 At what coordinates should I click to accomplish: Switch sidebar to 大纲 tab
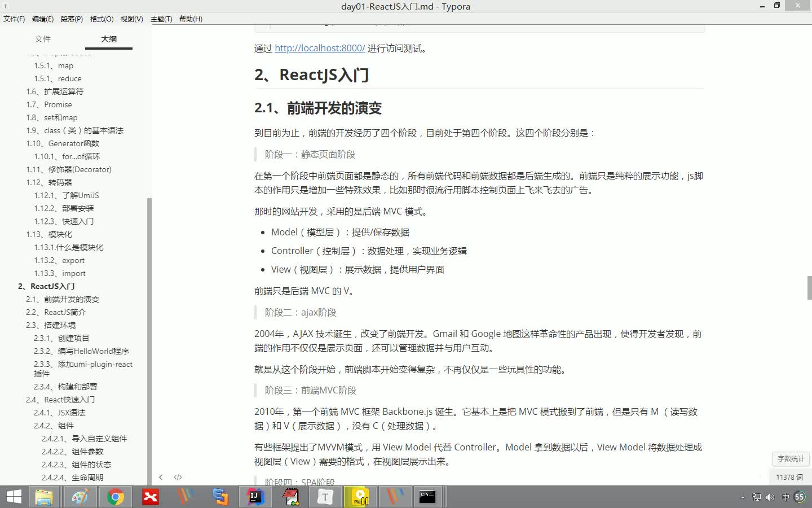109,39
